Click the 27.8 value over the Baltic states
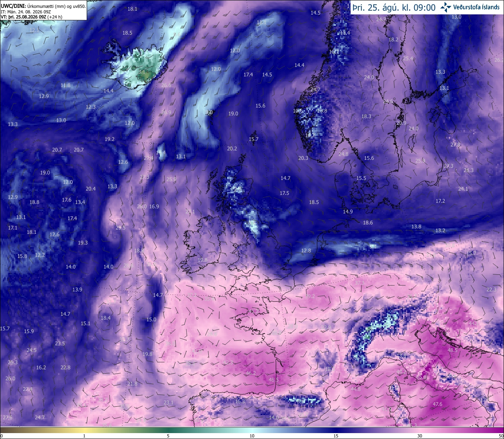This screenshot has height=439, width=504. click(x=455, y=144)
